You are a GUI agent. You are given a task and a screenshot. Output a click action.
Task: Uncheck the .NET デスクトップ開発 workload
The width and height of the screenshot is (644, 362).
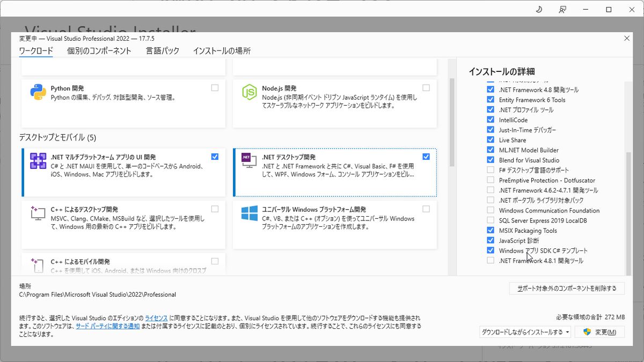(426, 157)
